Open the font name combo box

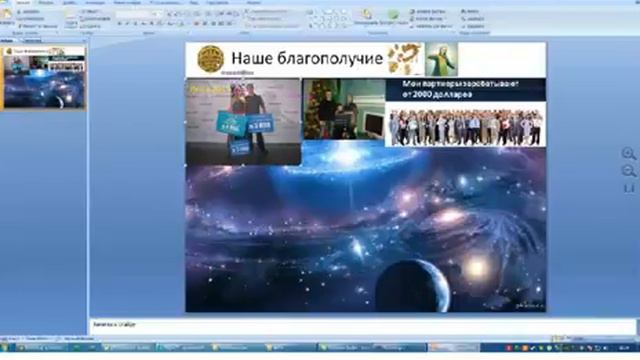click(x=133, y=14)
